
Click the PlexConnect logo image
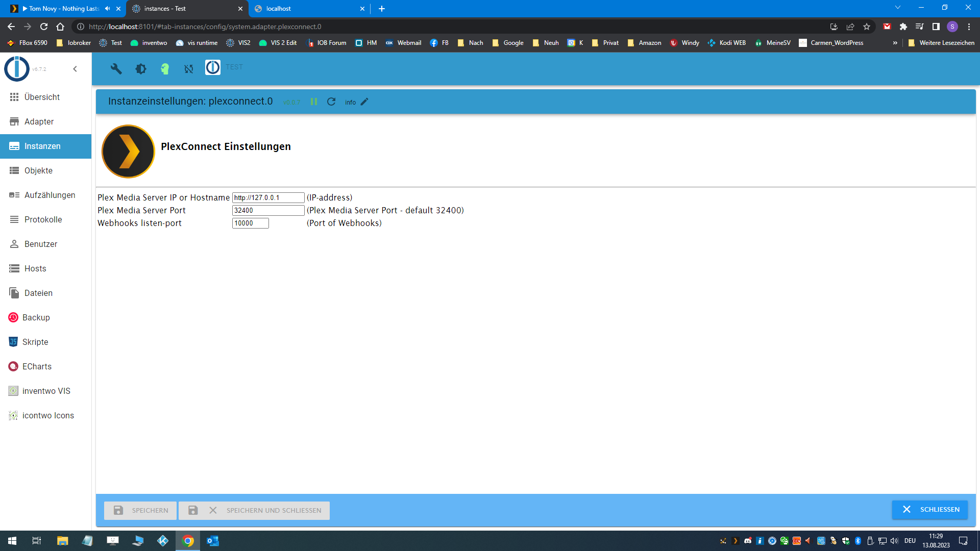coord(128,152)
